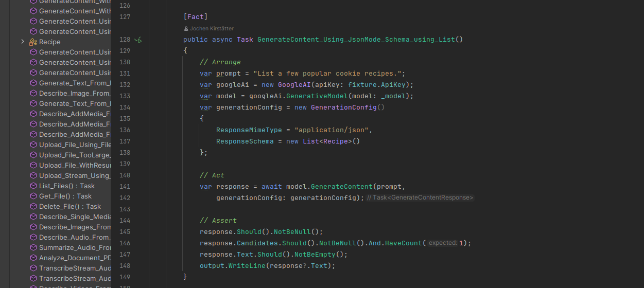
Task: Select the Upload_Stream_Using_ structure item
Action: click(x=75, y=176)
